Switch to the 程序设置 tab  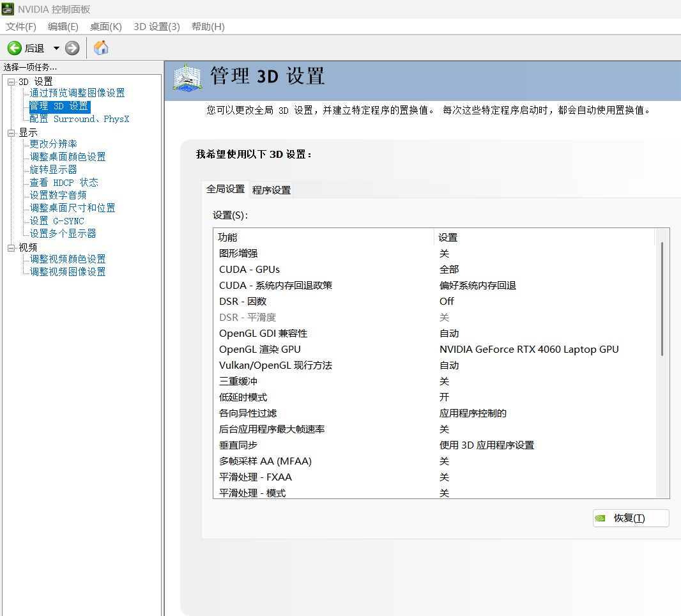pyautogui.click(x=272, y=190)
